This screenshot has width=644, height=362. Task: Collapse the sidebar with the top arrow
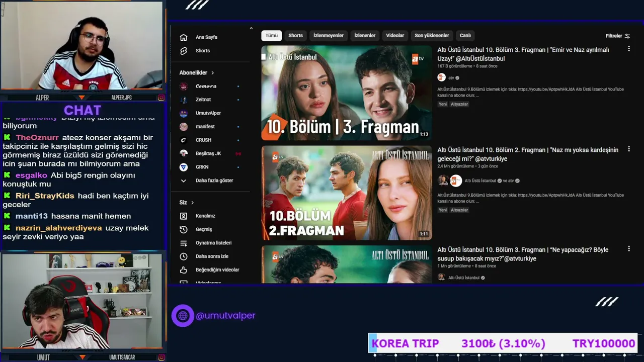251,29
